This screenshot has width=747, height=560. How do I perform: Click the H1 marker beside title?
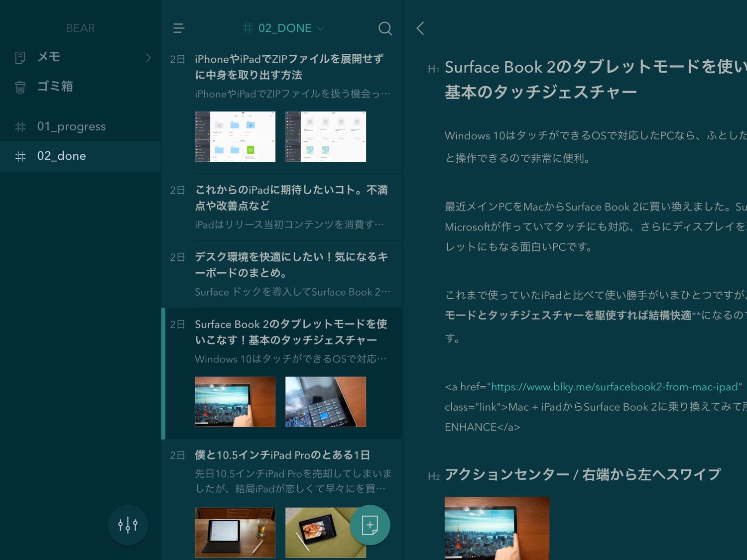pos(433,69)
